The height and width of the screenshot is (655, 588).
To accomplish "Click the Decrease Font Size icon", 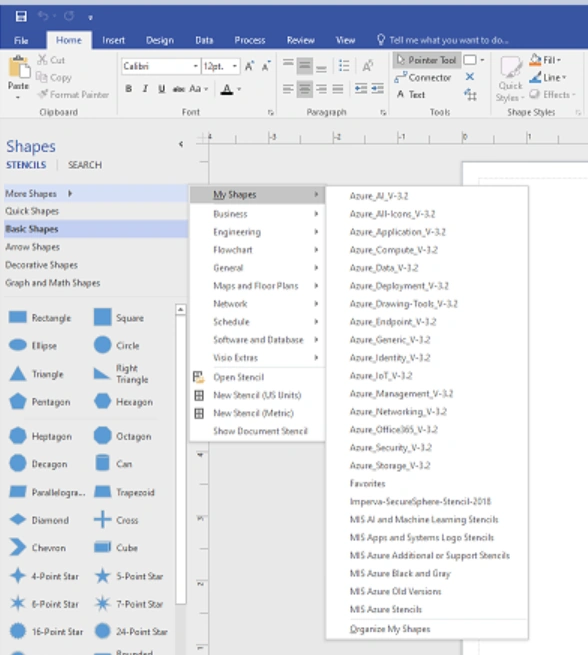I will pyautogui.click(x=266, y=66).
